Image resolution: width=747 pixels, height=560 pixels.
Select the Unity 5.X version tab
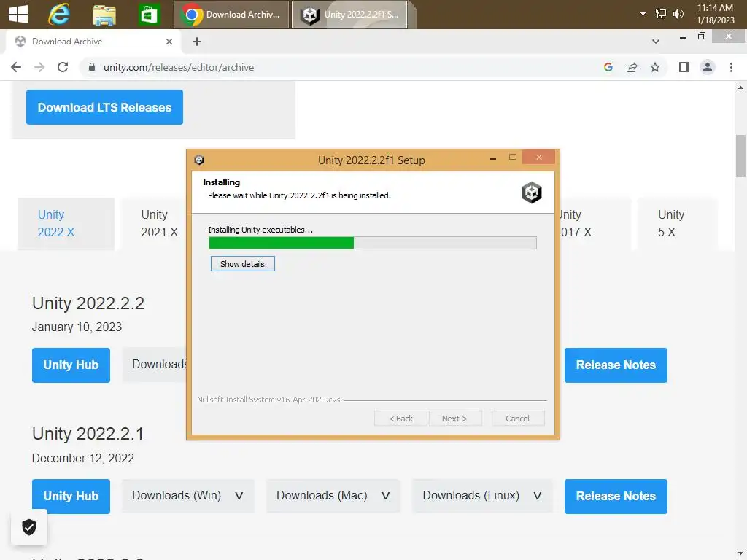677,223
